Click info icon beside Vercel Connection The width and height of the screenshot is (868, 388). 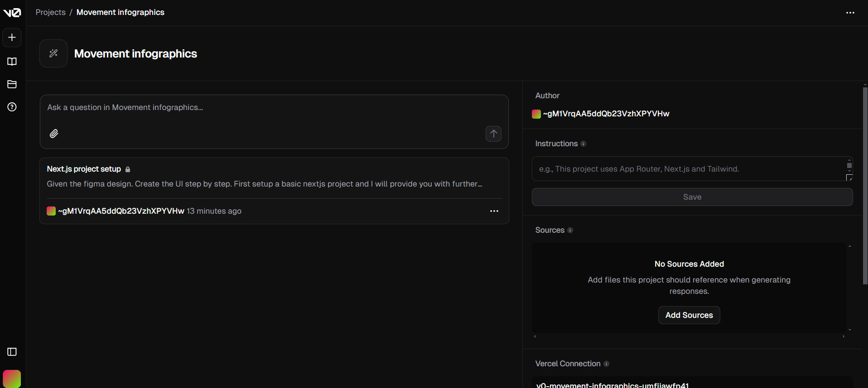pos(607,364)
